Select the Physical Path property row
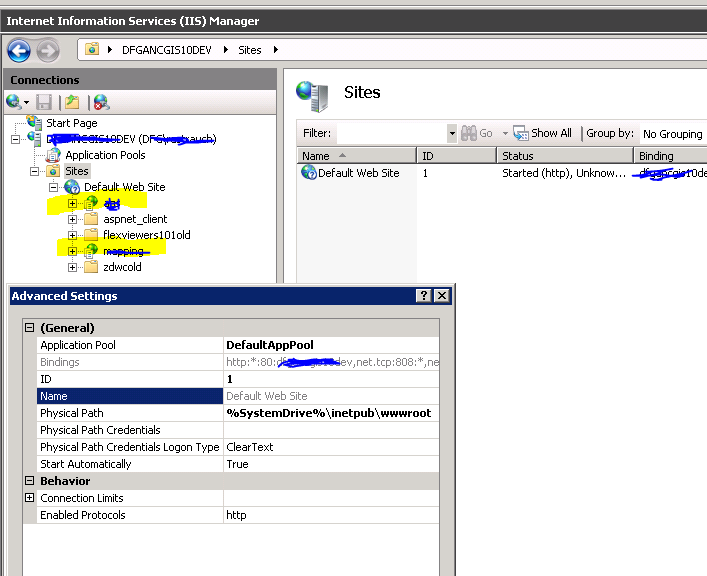Viewport: 707px width, 576px height. click(238, 413)
